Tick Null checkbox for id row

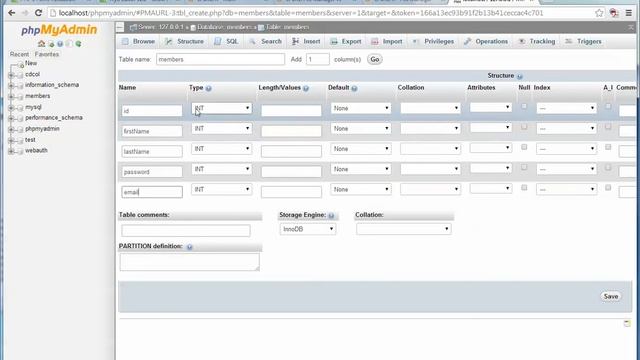click(524, 107)
